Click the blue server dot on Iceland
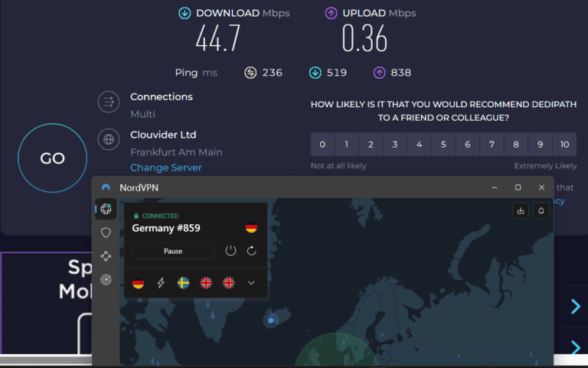588x368 pixels. [271, 321]
